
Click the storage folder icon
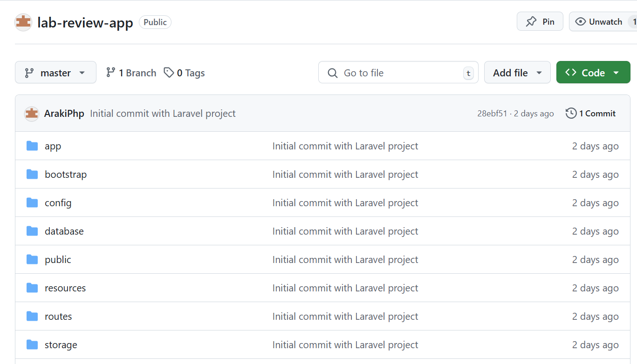[32, 345]
